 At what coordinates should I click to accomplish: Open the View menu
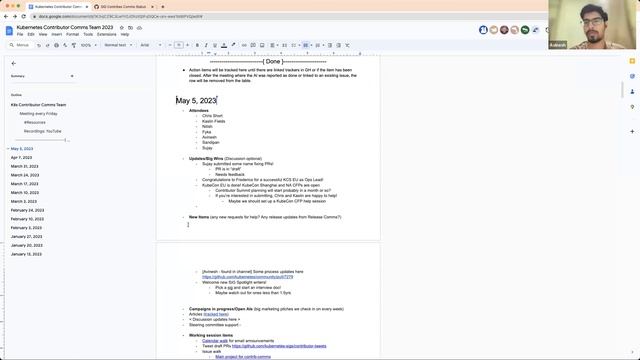(43, 35)
